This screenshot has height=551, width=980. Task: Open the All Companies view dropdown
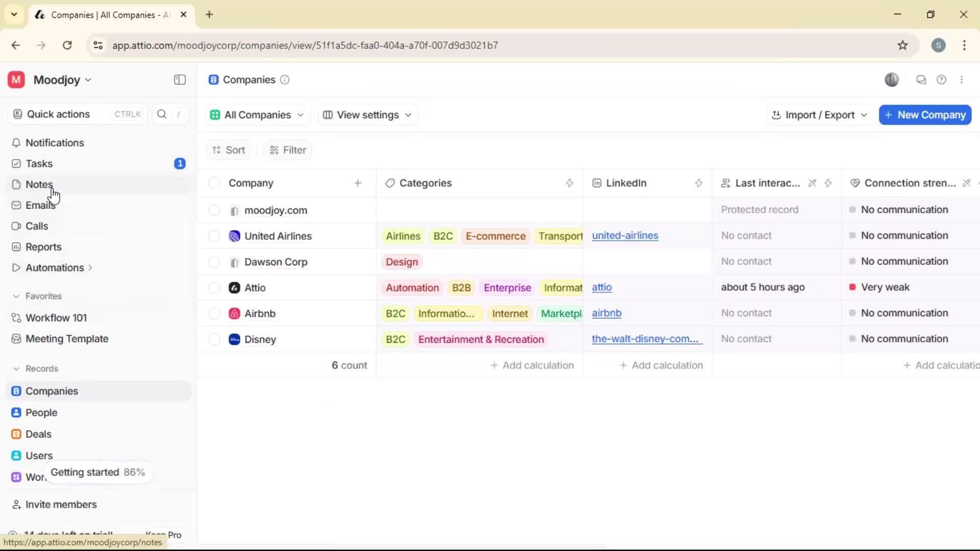tap(258, 115)
